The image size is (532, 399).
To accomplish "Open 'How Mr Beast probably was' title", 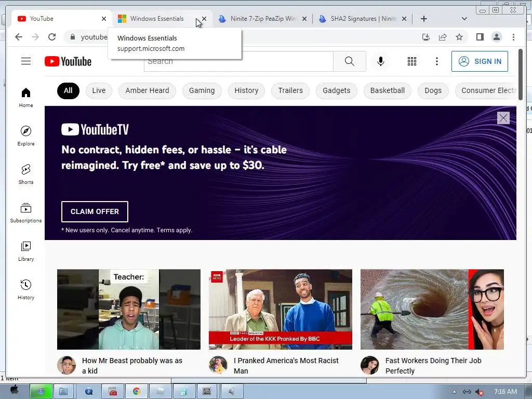I will [x=132, y=366].
